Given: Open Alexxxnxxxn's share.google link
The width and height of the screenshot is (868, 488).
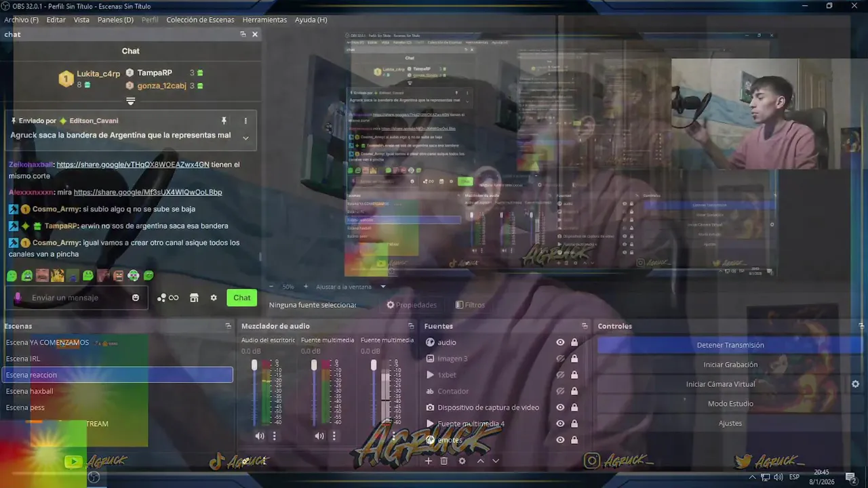Looking at the screenshot, I should 148,192.
